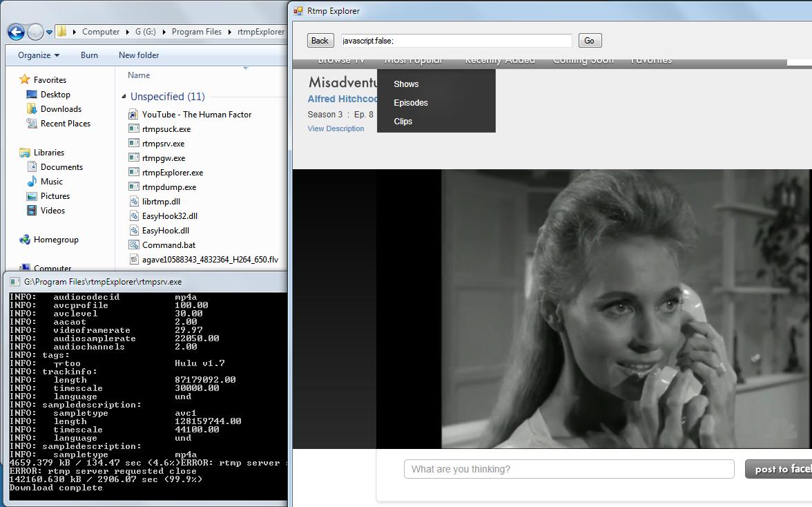
Task: Click the rtmpsrv.exe console window title icon
Action: tap(14, 282)
